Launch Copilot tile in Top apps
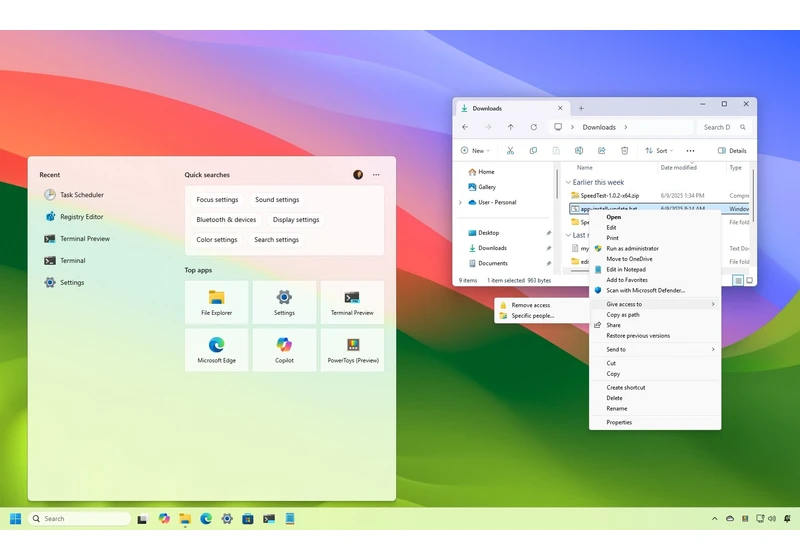 284,350
